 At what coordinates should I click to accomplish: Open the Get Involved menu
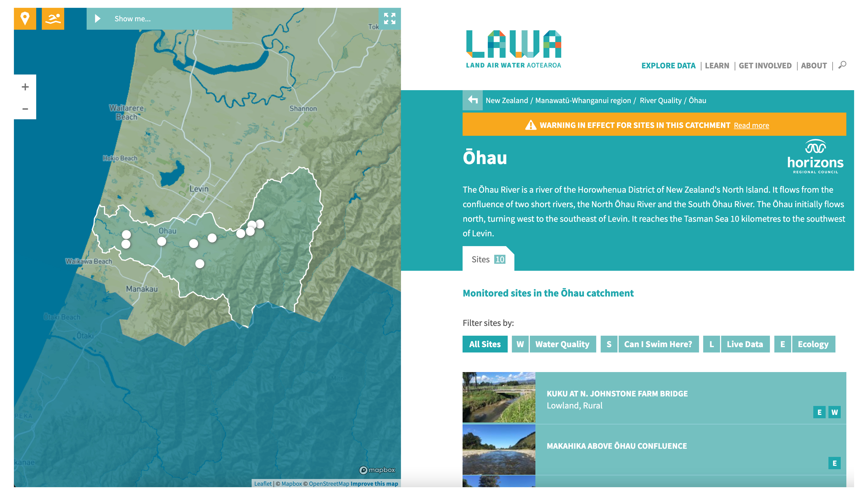click(765, 66)
